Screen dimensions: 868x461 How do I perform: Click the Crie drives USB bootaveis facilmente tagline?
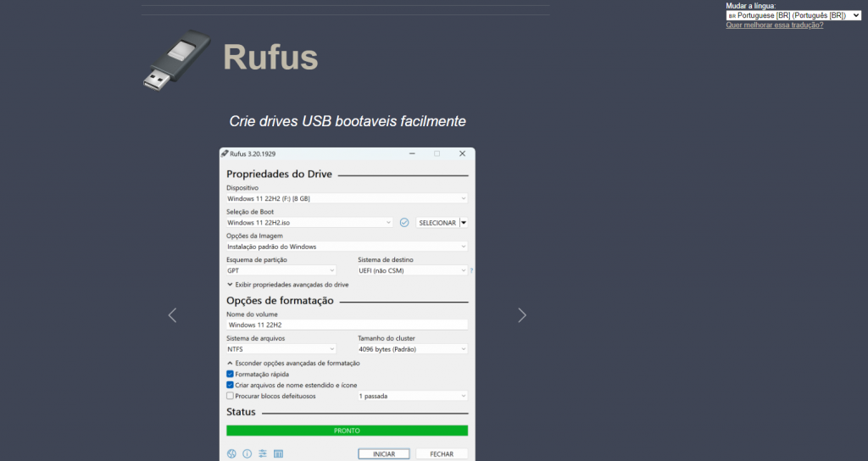click(347, 121)
